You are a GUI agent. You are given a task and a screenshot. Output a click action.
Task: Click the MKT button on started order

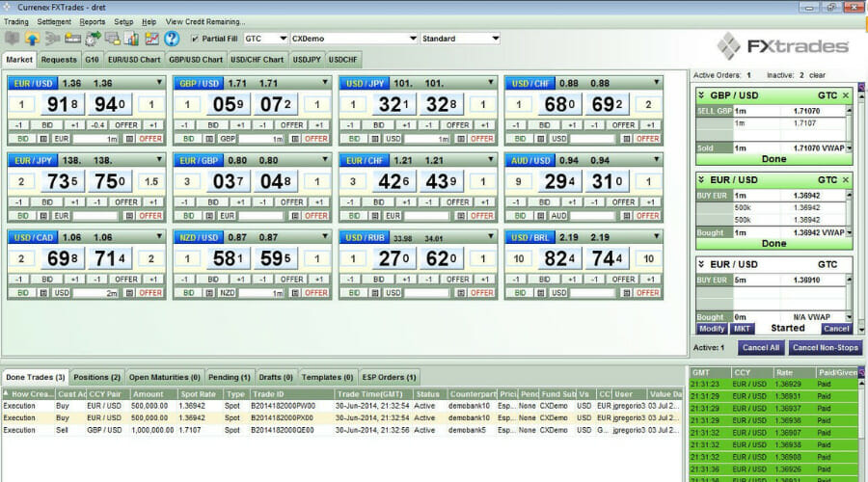(742, 329)
